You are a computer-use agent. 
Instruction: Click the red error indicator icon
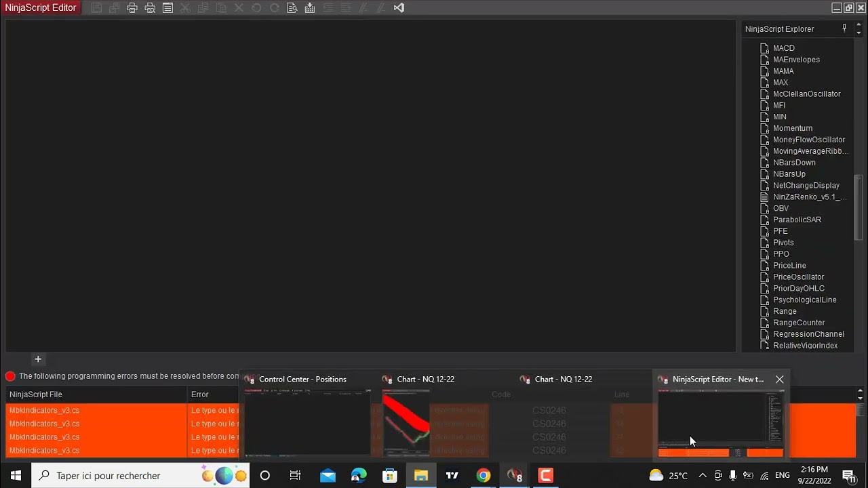pos(10,376)
